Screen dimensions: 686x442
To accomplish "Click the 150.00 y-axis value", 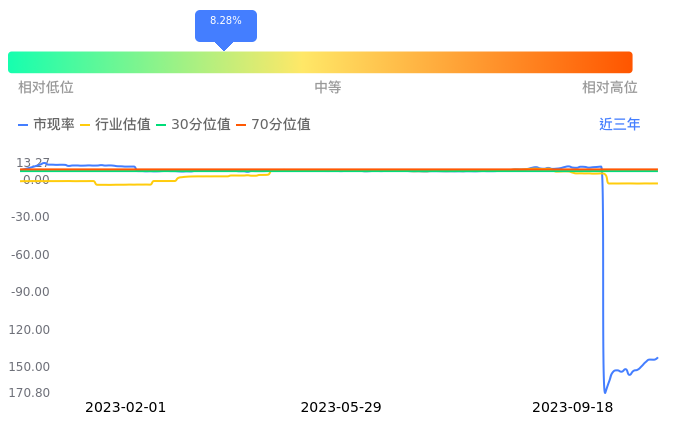I will point(31,367).
